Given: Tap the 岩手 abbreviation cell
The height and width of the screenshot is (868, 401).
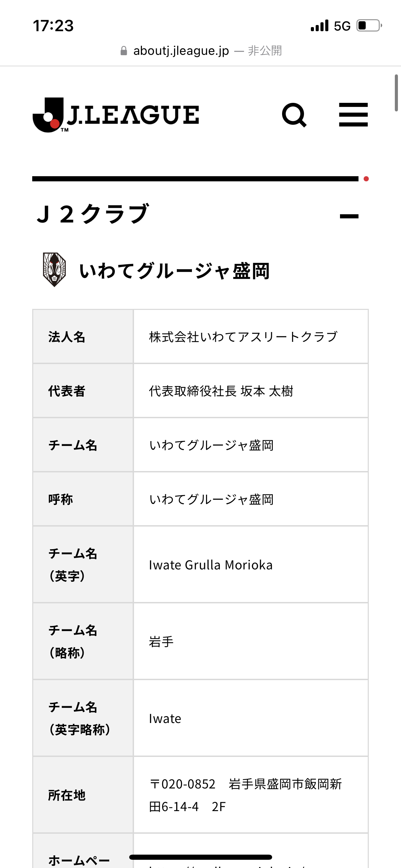Looking at the screenshot, I should 251,641.
